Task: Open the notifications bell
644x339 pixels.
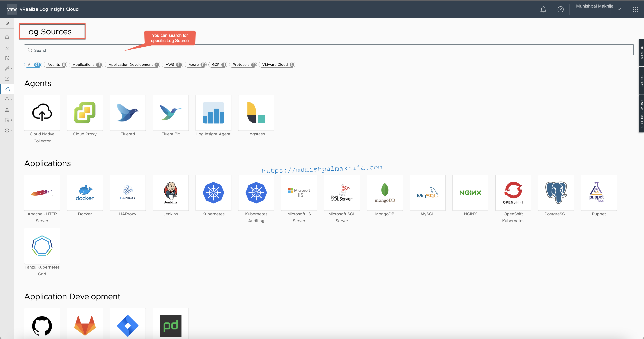Action: tap(543, 10)
